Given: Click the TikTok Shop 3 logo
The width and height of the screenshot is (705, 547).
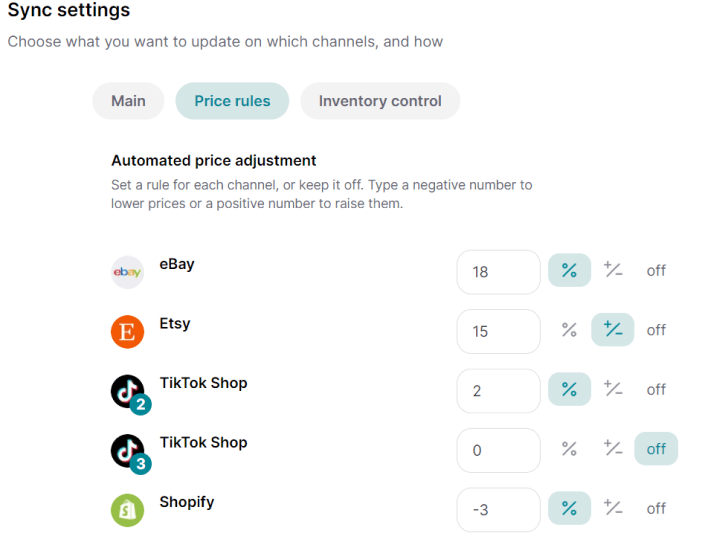Looking at the screenshot, I should pos(128,450).
